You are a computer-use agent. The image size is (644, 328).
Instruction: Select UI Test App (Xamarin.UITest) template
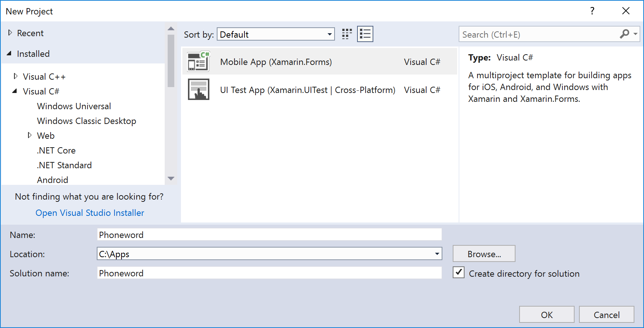pyautogui.click(x=320, y=90)
